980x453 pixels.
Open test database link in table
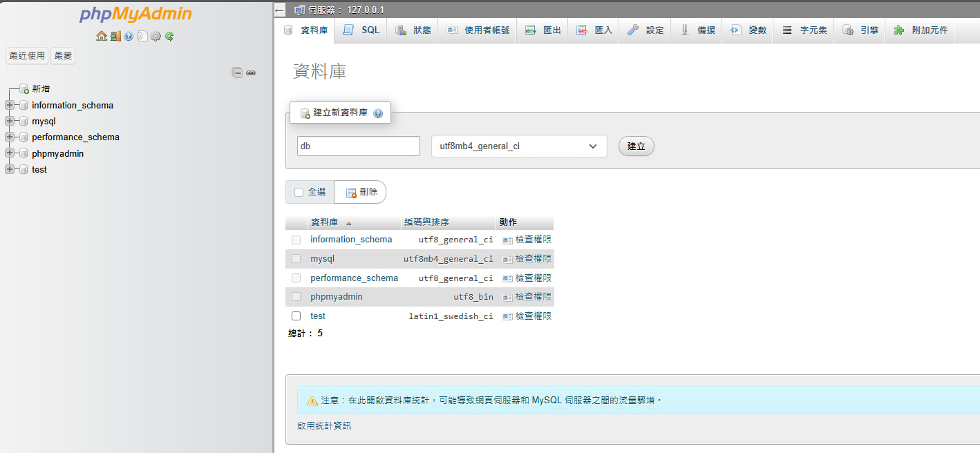318,316
